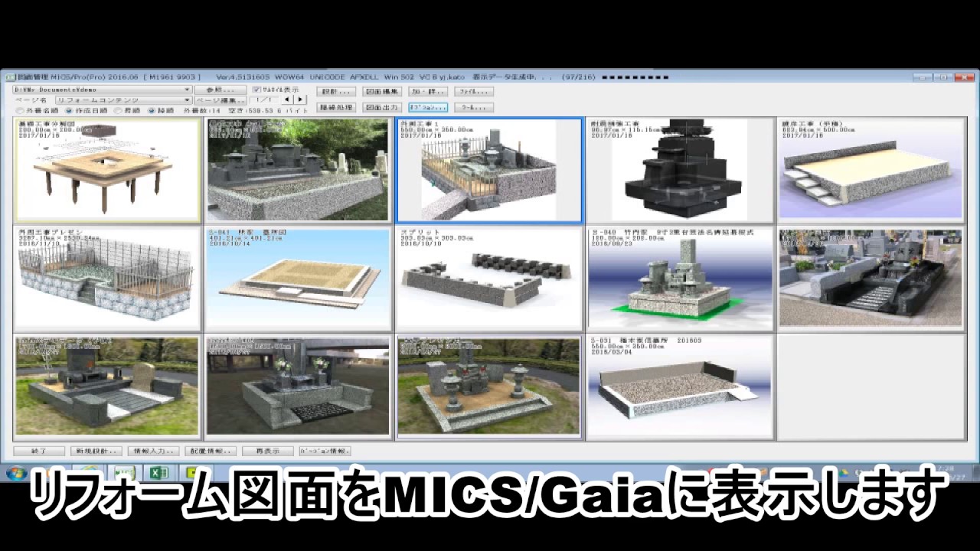
Task: Open the ツール... button
Action: coord(474,108)
